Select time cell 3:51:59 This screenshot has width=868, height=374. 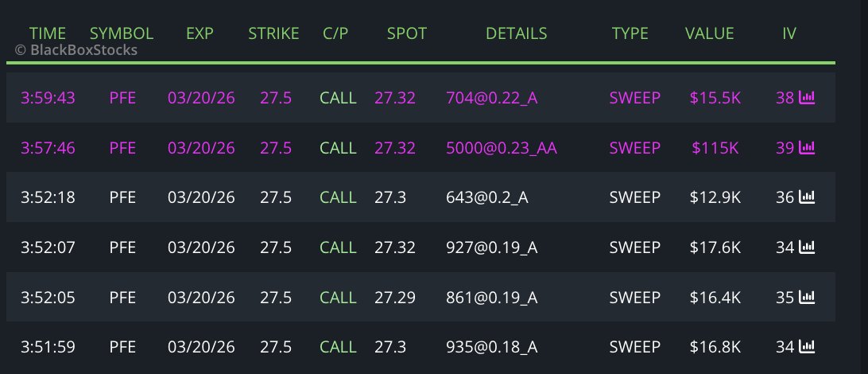pyautogui.click(x=48, y=347)
